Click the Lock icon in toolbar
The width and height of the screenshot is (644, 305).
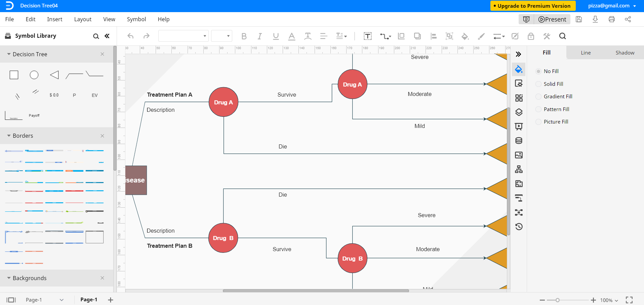(x=531, y=36)
